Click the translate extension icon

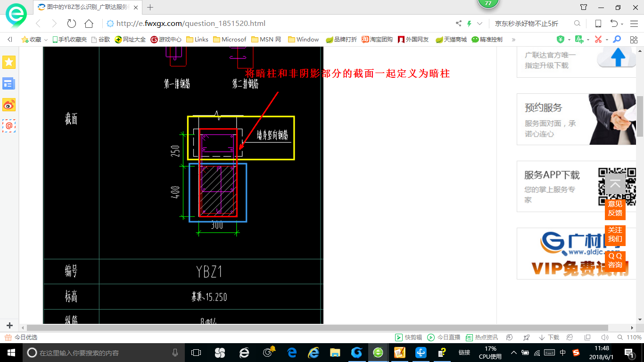pyautogui.click(x=579, y=40)
